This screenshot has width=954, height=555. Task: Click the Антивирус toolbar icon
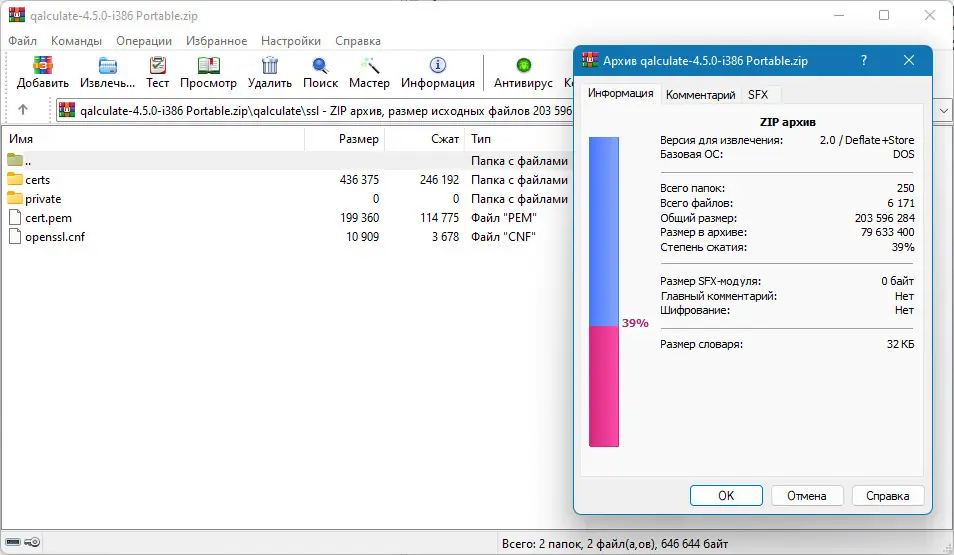[523, 65]
